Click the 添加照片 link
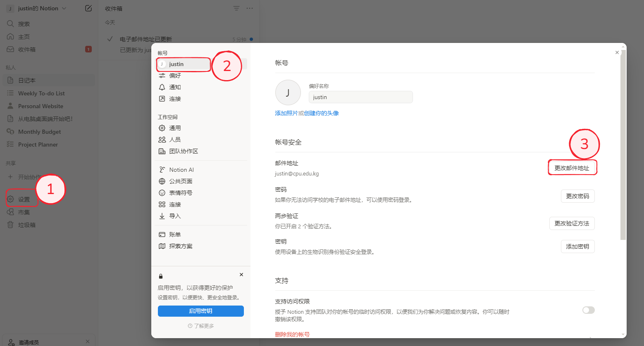Screen dimensions: 644x346 pos(286,113)
